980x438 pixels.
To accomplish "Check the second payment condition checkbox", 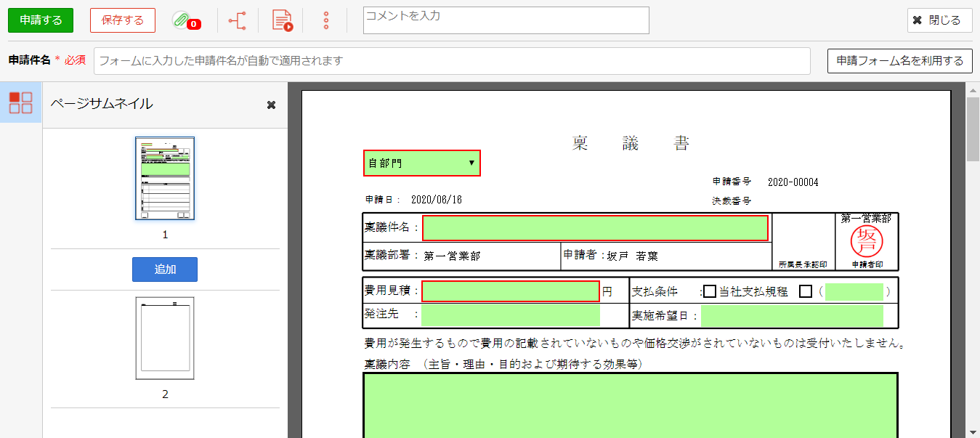I will (805, 292).
